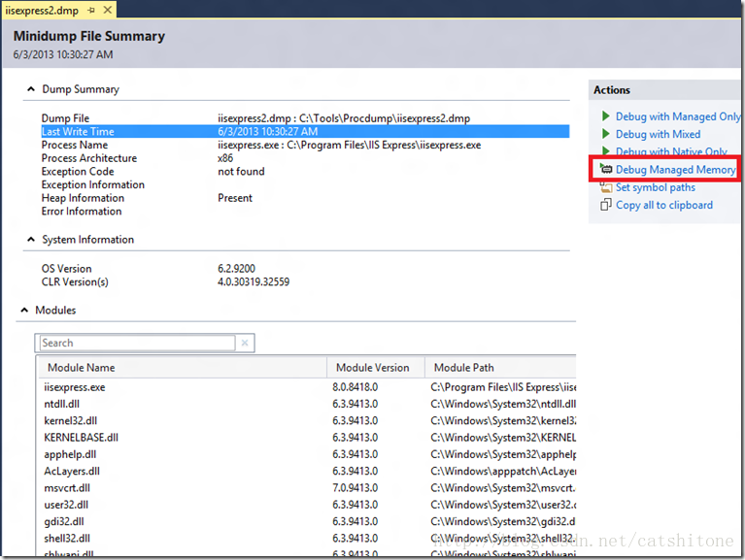Select the shell32.dll module row
This screenshot has height=560, width=745.
click(x=307, y=539)
